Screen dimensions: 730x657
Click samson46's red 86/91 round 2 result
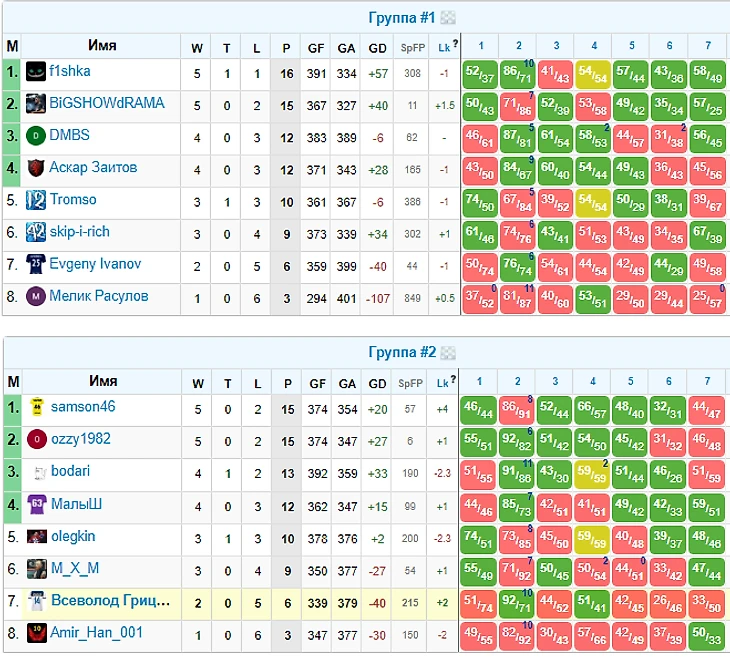[x=517, y=409]
